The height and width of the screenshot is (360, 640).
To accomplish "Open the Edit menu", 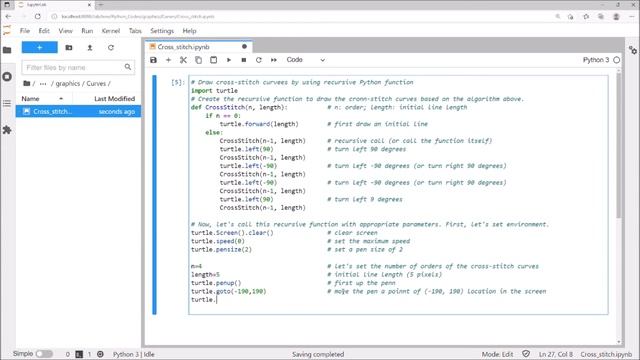I will point(44,31).
